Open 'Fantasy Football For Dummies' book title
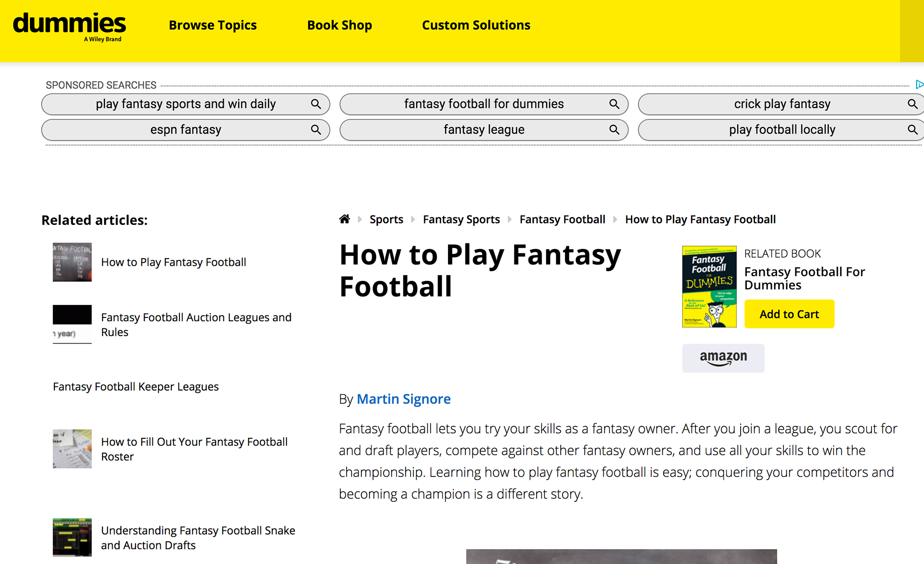This screenshot has height=564, width=924. [x=805, y=278]
